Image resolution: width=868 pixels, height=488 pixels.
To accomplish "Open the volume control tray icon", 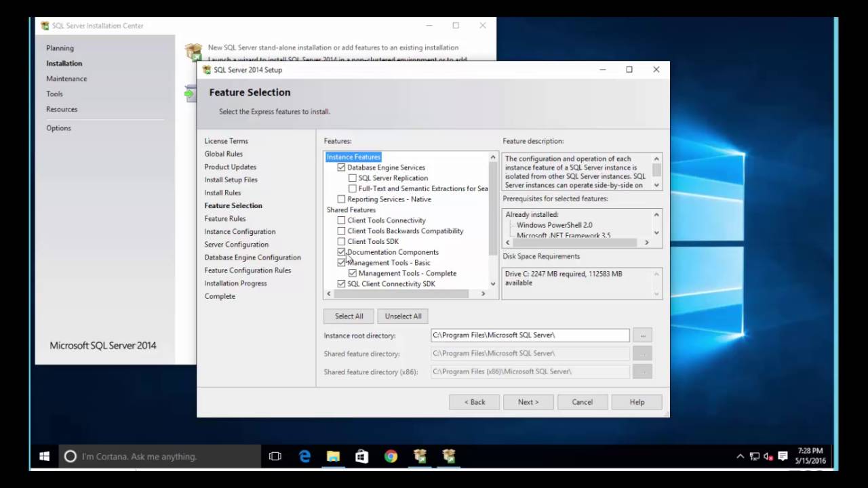I will [x=768, y=456].
